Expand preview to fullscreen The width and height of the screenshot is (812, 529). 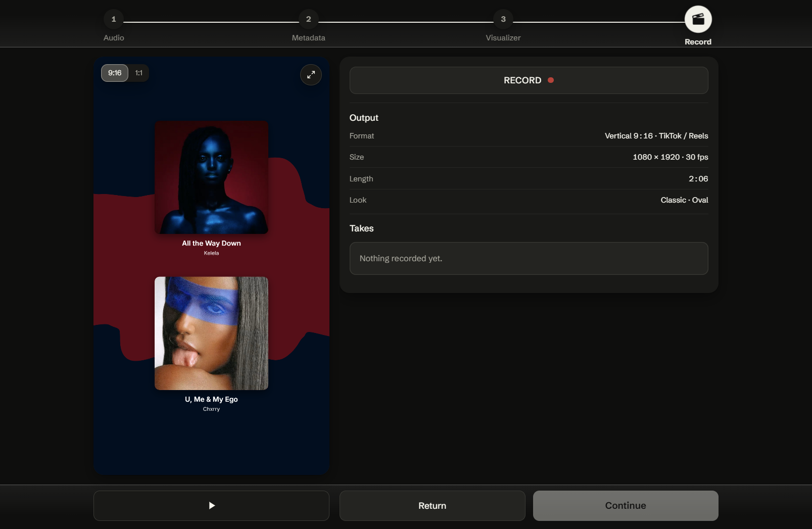[x=311, y=75]
